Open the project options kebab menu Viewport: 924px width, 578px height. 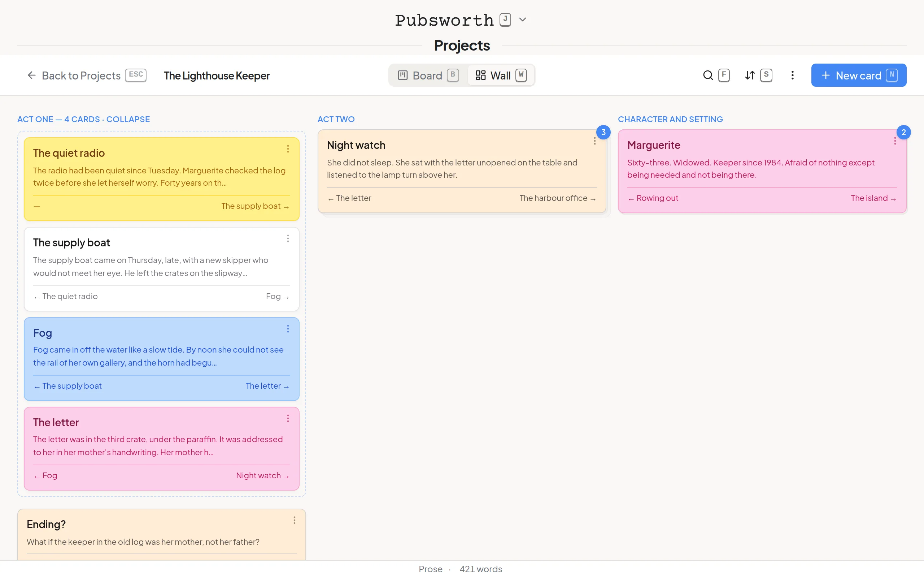click(x=792, y=75)
